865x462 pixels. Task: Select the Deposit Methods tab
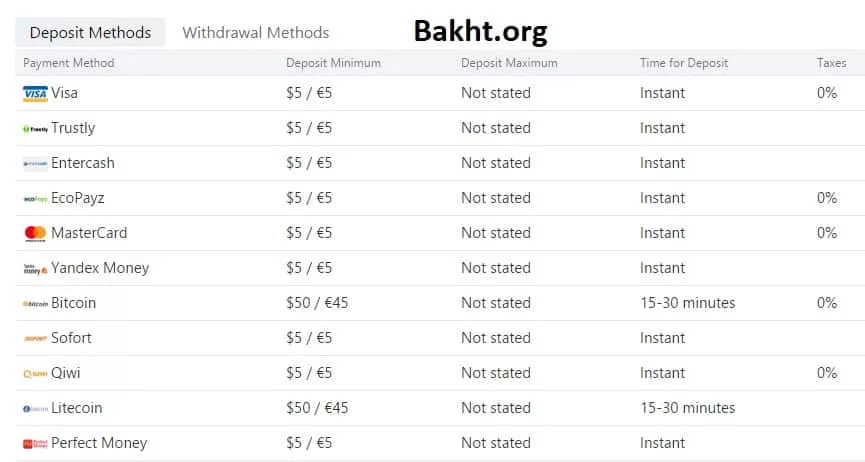[x=90, y=33]
